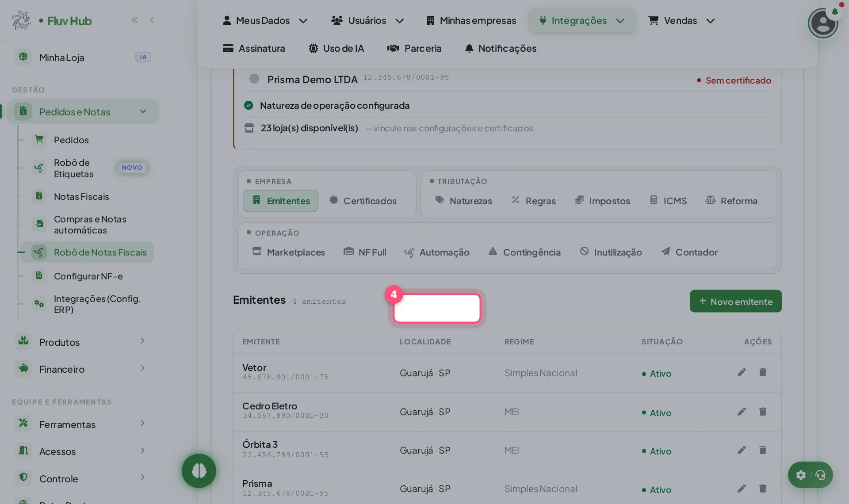Open Uso de IA page
Image resolution: width=849 pixels, height=504 pixels.
coord(337,48)
